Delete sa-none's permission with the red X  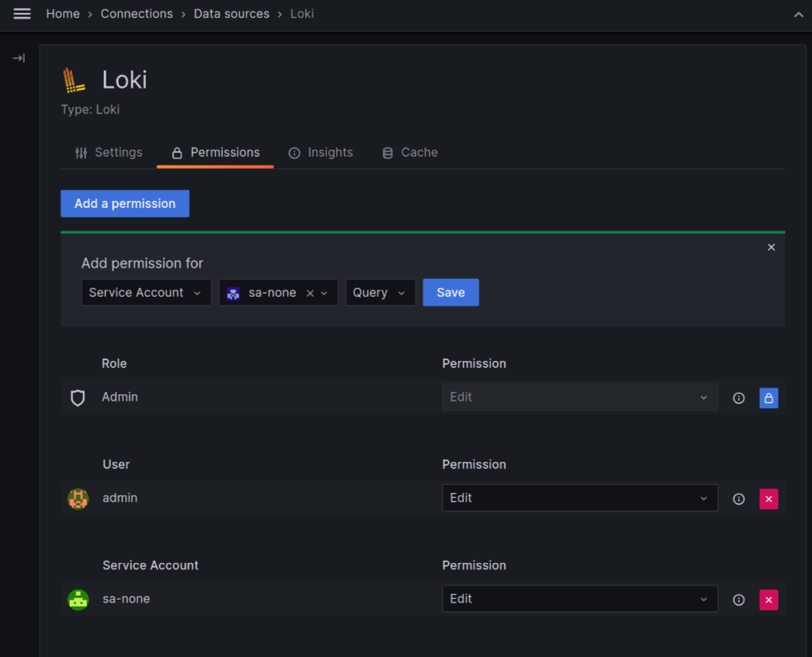coord(768,599)
